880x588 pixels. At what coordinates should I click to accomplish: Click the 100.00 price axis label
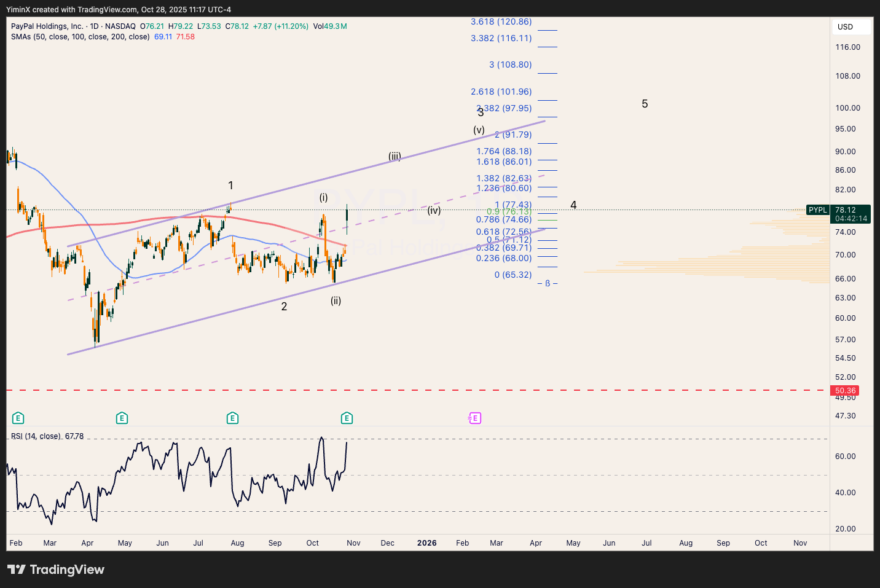[x=848, y=108]
